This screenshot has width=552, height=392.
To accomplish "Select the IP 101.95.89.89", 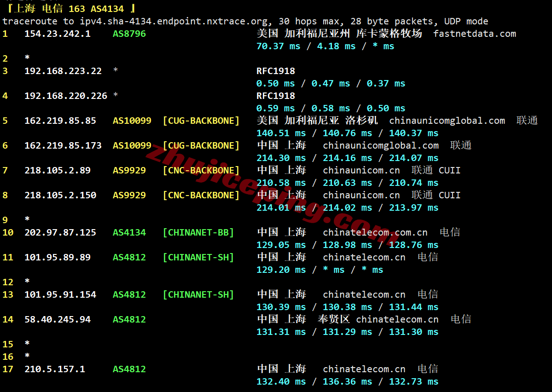I will pos(58,257).
